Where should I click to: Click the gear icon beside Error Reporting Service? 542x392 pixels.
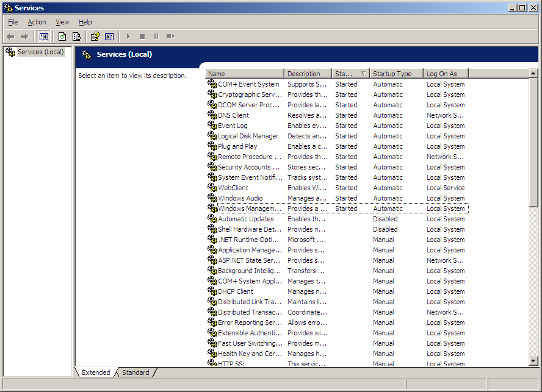point(212,323)
